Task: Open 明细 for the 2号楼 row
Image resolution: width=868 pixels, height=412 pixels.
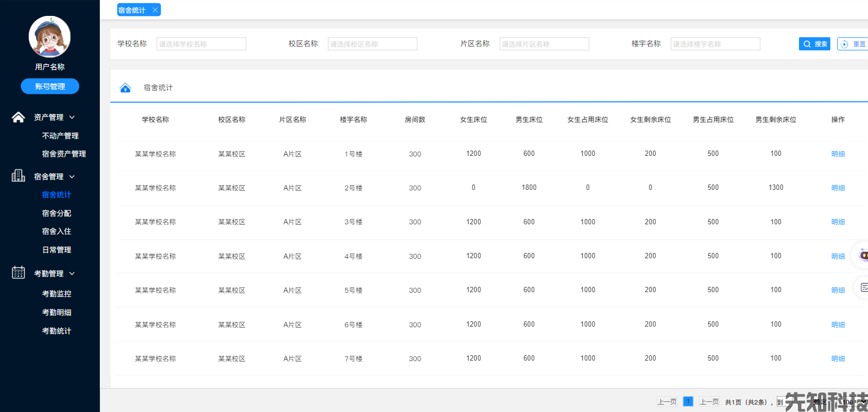Action: click(x=838, y=188)
